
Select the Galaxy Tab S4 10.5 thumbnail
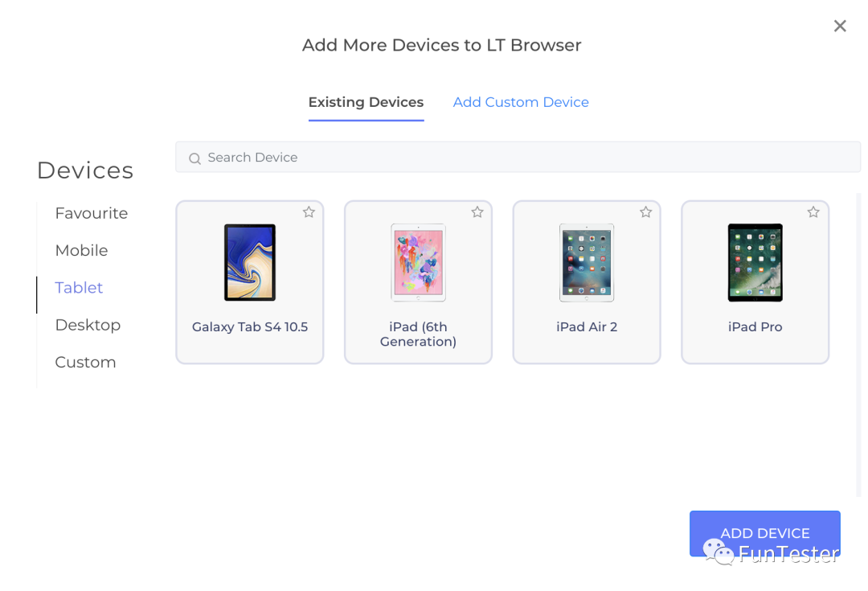[250, 263]
